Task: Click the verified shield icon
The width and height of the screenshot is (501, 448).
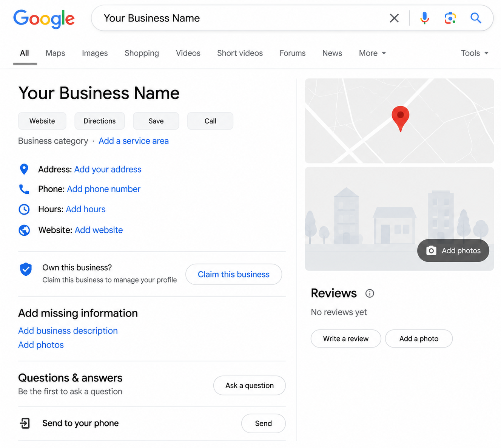Action: (26, 269)
